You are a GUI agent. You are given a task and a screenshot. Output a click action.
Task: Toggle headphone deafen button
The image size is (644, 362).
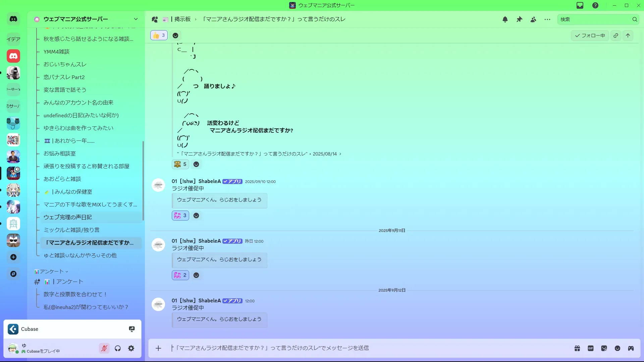click(x=118, y=348)
